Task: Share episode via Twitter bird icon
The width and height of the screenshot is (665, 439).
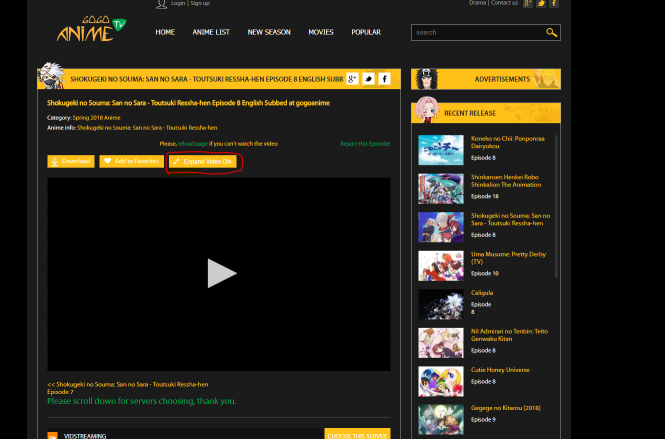Action: click(x=368, y=79)
